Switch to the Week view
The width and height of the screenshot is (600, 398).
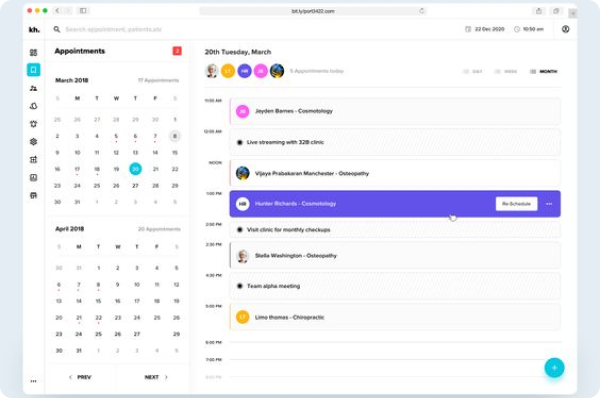point(506,72)
